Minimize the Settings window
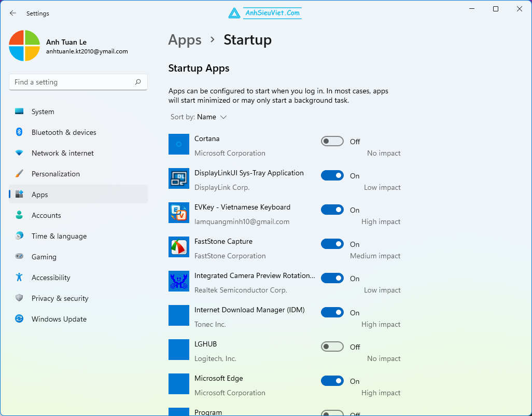 (x=472, y=9)
